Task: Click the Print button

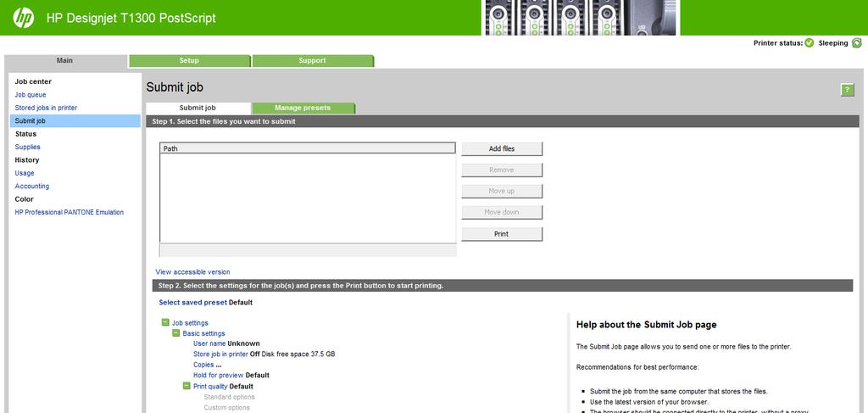Action: (x=502, y=234)
